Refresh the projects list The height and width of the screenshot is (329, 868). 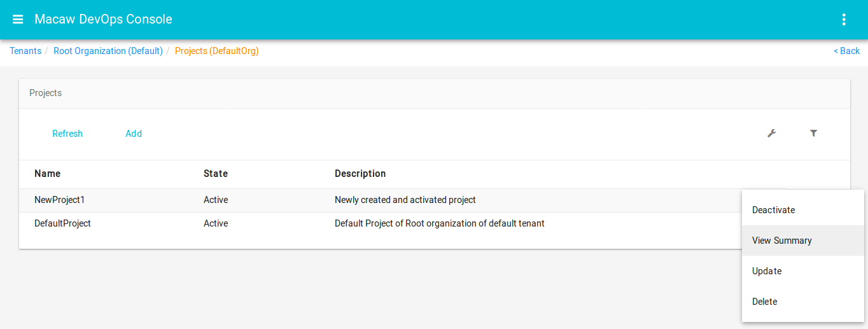pos(67,134)
